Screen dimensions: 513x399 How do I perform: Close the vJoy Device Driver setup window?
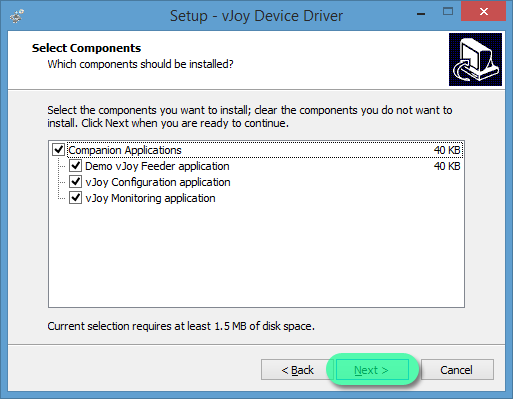click(x=484, y=12)
